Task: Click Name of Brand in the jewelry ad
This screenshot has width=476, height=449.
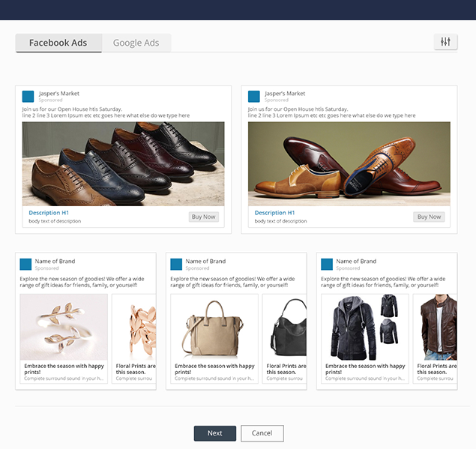Action: pos(55,262)
